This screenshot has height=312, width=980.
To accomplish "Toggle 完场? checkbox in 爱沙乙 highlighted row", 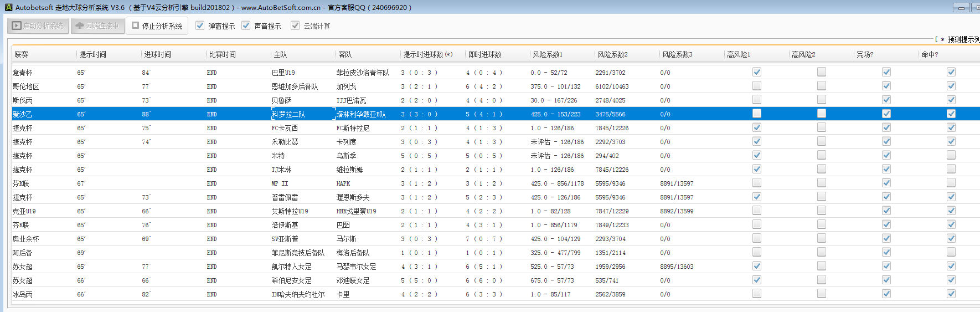I will [886, 114].
